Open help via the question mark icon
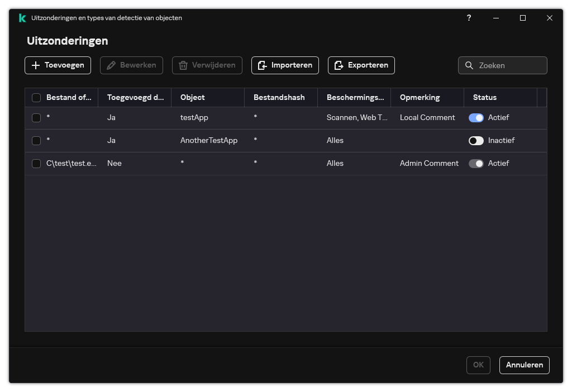The width and height of the screenshot is (572, 392). [469, 18]
